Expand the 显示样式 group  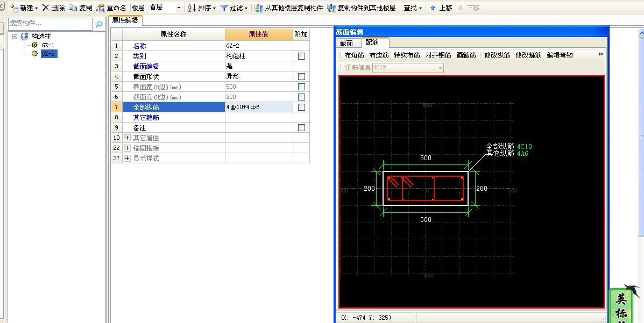click(128, 158)
